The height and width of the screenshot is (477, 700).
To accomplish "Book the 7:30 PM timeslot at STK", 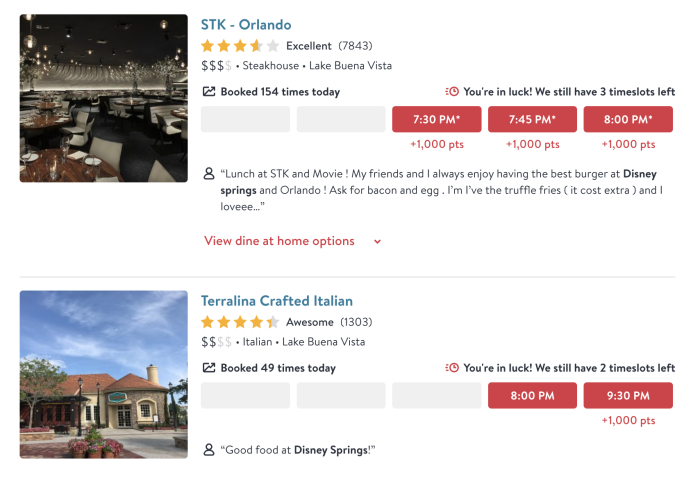I will (436, 120).
